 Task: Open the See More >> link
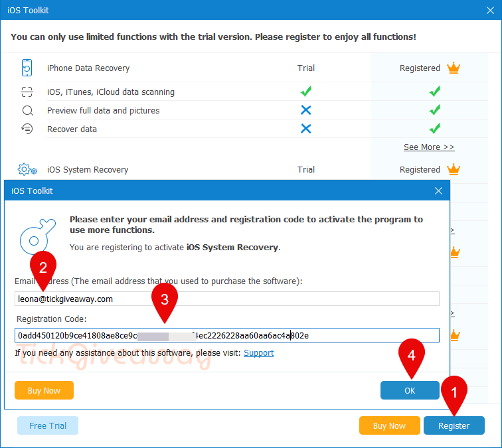tap(429, 147)
